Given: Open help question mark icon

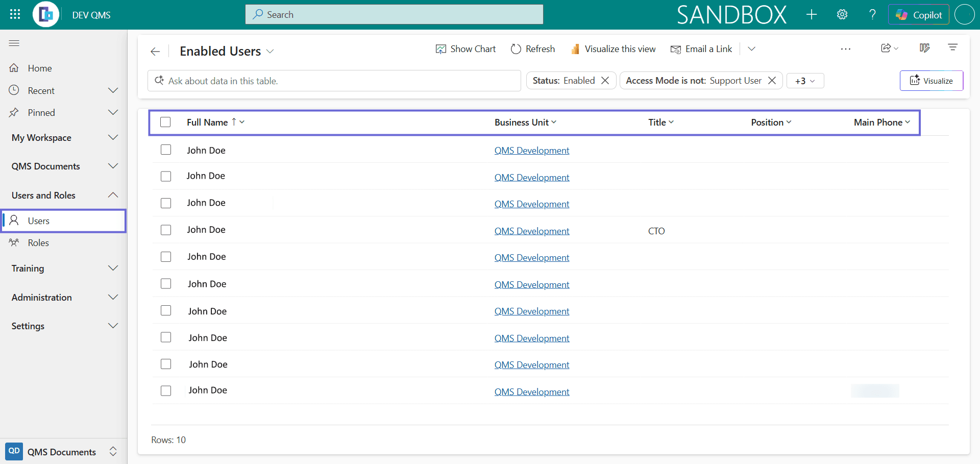Looking at the screenshot, I should click(872, 14).
